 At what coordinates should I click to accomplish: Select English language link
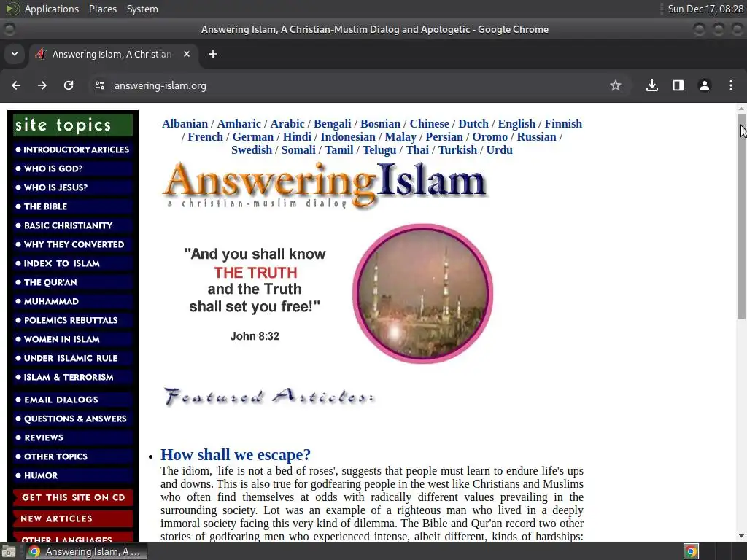pos(516,123)
